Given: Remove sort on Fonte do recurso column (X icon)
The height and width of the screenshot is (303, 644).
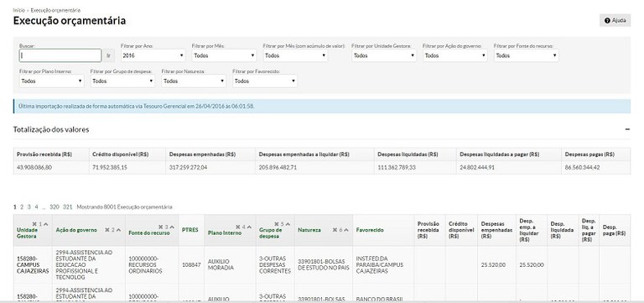Looking at the screenshot, I should pos(161,227).
